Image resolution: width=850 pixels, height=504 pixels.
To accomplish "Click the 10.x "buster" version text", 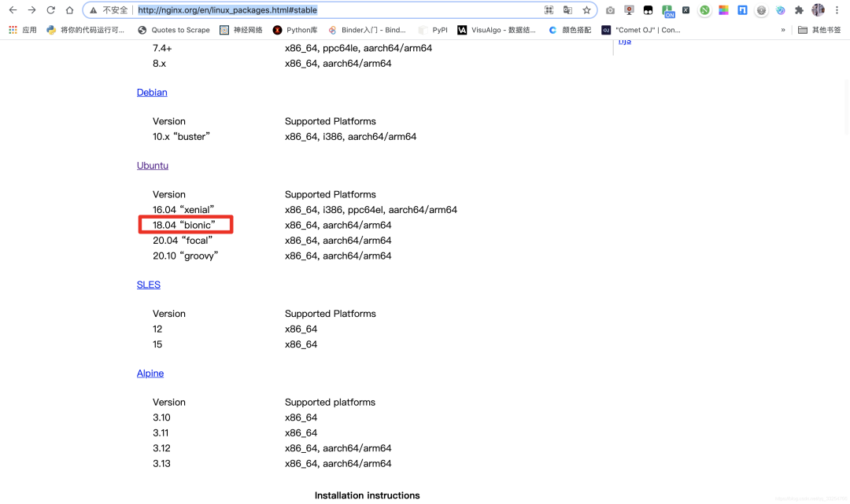I will pyautogui.click(x=181, y=137).
